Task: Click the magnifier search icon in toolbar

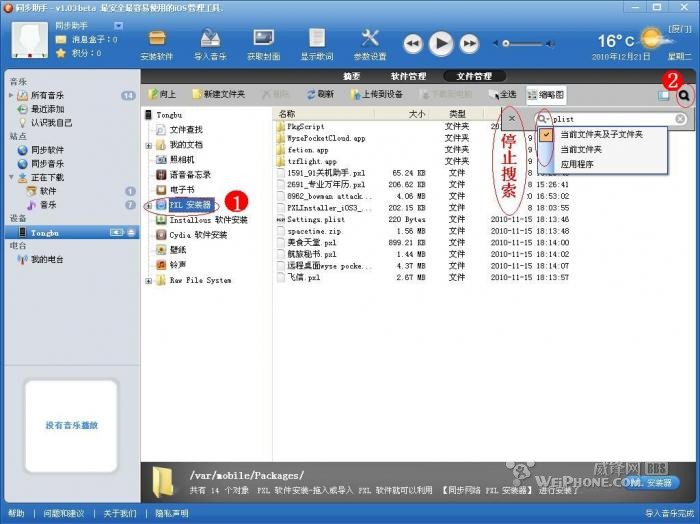Action: pyautogui.click(x=685, y=95)
